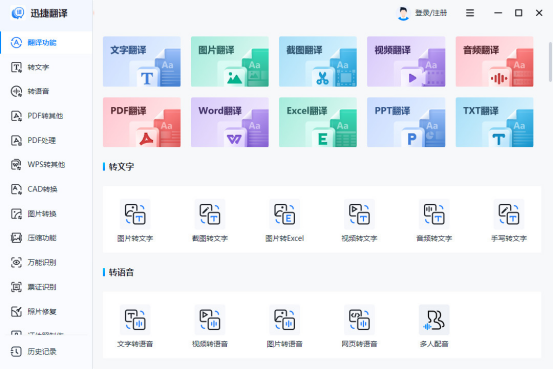Image resolution: width=553 pixels, height=369 pixels.
Task: Click the 文字转语音 icon
Action: pos(135,320)
